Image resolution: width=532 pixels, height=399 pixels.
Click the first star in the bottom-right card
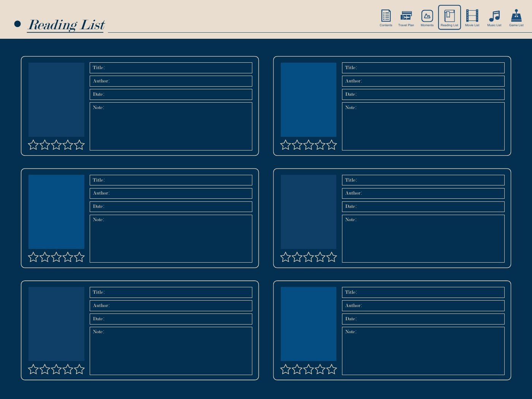point(286,369)
